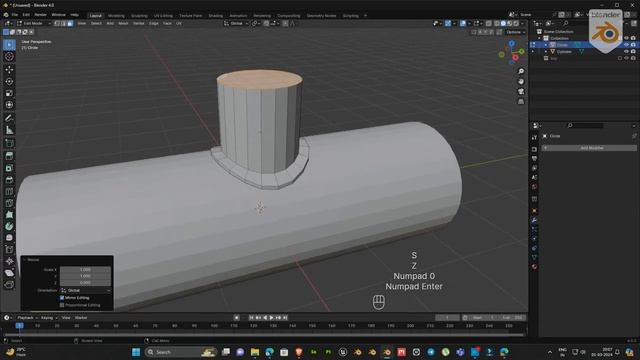Viewport: 640px width, 360px height.
Task: Select the Add Cube tool
Action: tap(9, 143)
